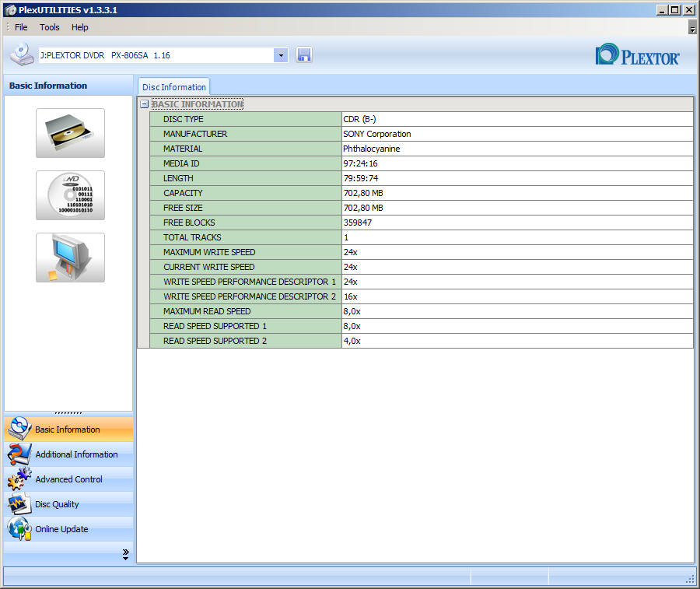Viewport: 700px width, 589px height.
Task: Select the MATERIAL row label
Action: point(246,149)
